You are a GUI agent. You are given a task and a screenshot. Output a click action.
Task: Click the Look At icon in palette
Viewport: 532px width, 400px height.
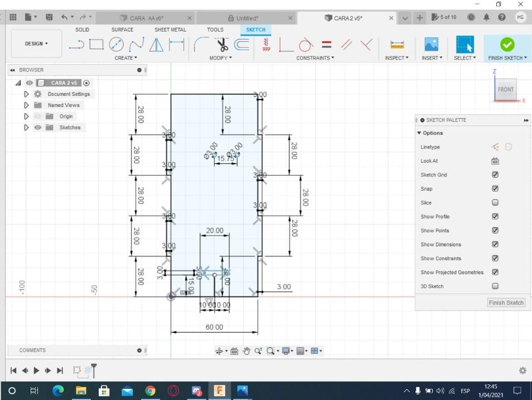click(495, 161)
